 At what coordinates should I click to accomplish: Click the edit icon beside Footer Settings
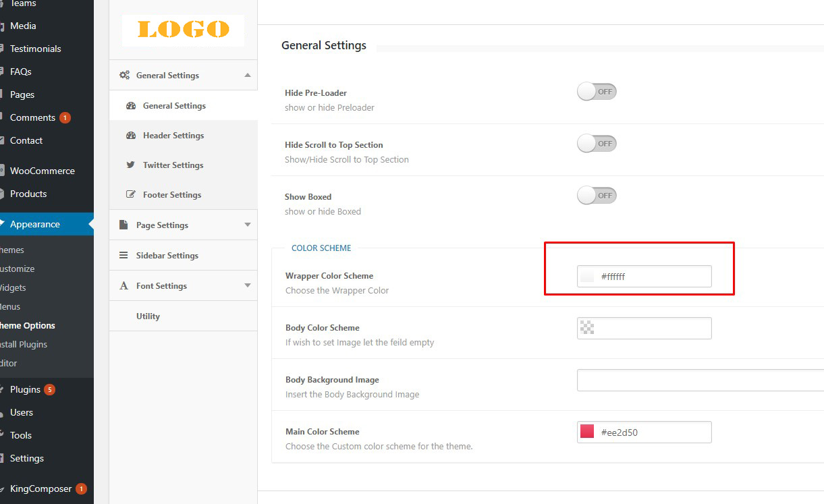pos(131,195)
